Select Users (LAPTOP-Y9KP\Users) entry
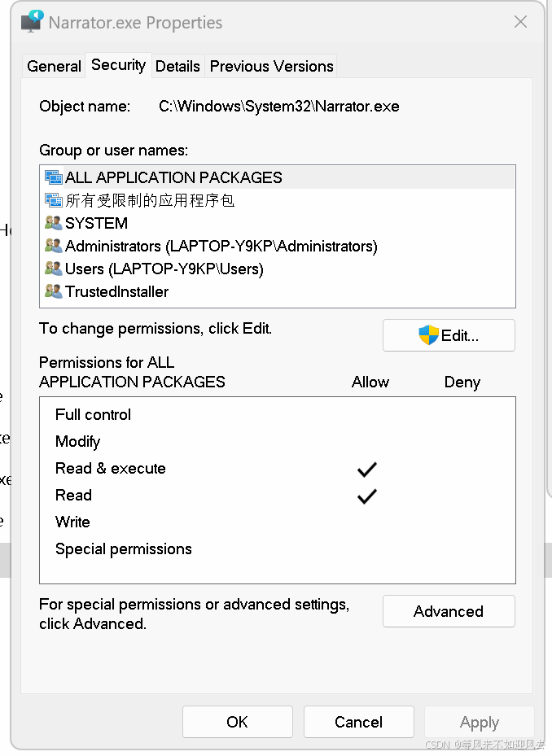 tap(278, 269)
